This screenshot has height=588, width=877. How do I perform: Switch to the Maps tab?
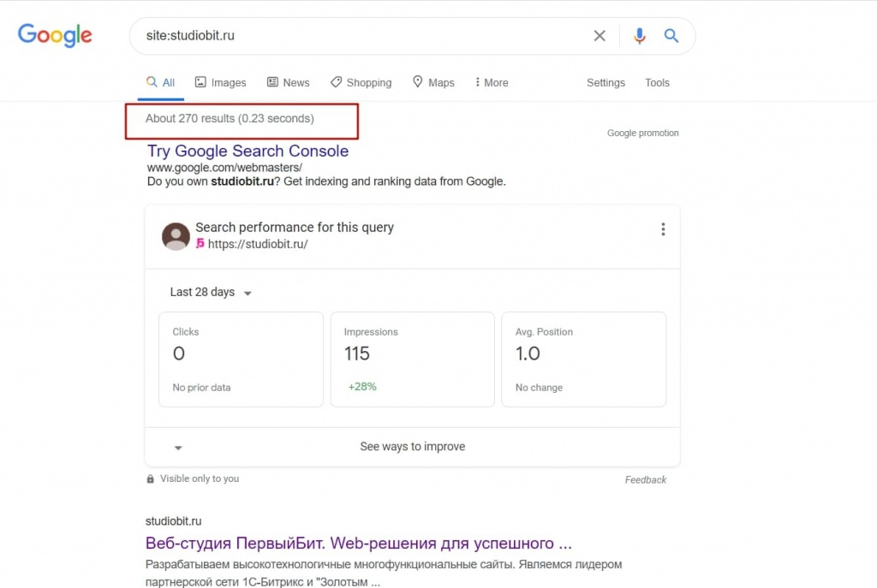pos(433,83)
